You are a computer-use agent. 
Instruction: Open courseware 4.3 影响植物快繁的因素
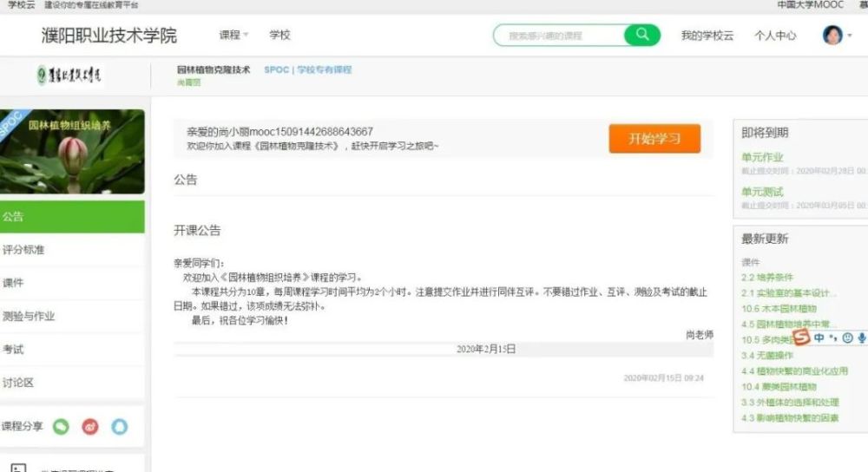click(790, 418)
